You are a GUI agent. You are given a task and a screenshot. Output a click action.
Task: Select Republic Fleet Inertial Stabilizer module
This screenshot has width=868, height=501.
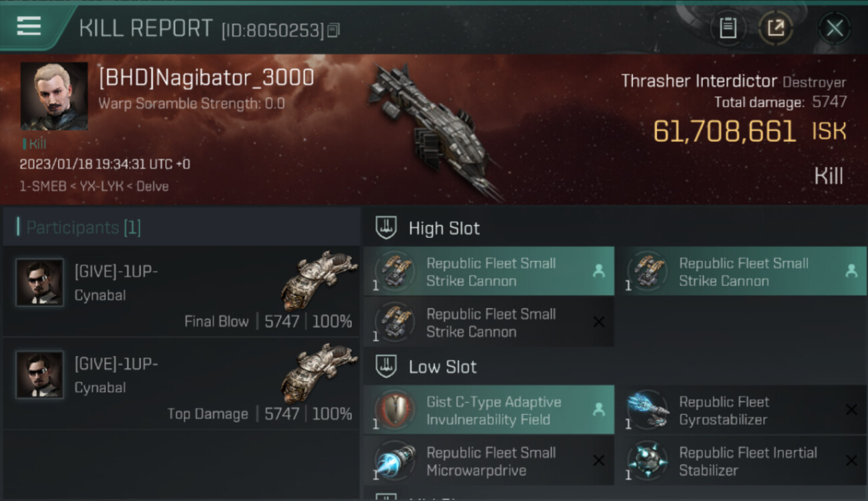point(741,461)
